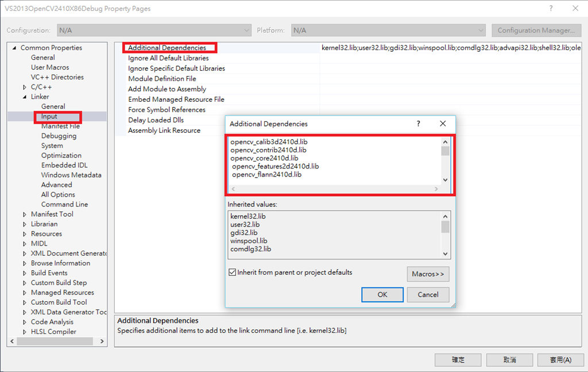Select Optimization under Linker
Image resolution: width=588 pixels, height=372 pixels.
(61, 155)
